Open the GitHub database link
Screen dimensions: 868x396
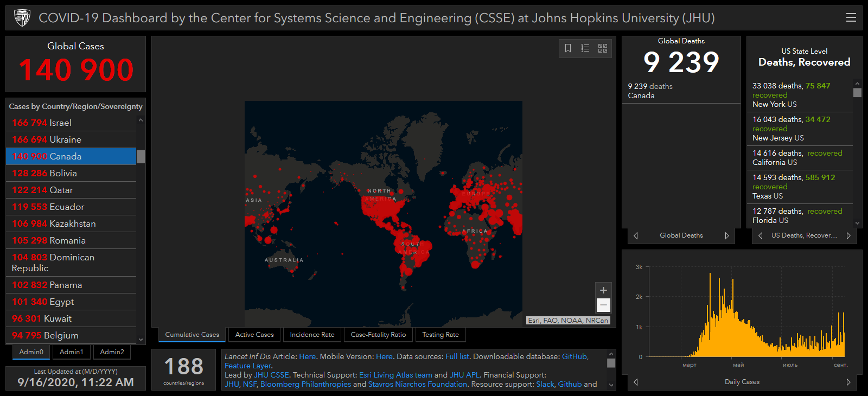(575, 356)
